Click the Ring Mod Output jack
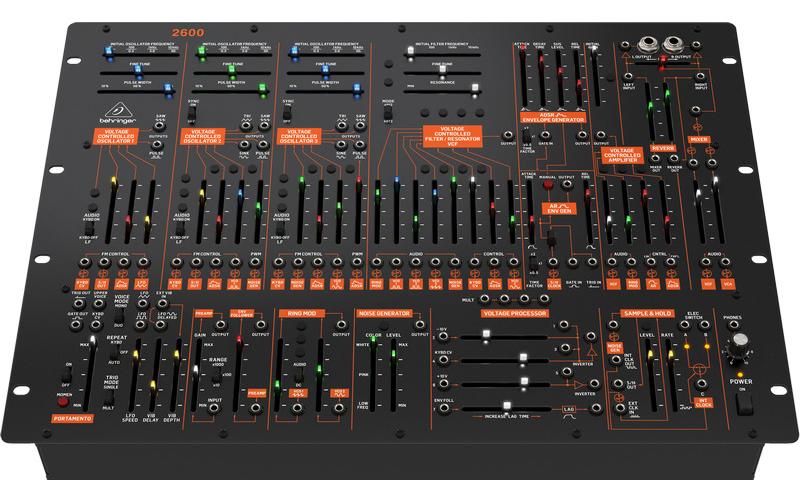This screenshot has width=800, height=503. (x=341, y=324)
